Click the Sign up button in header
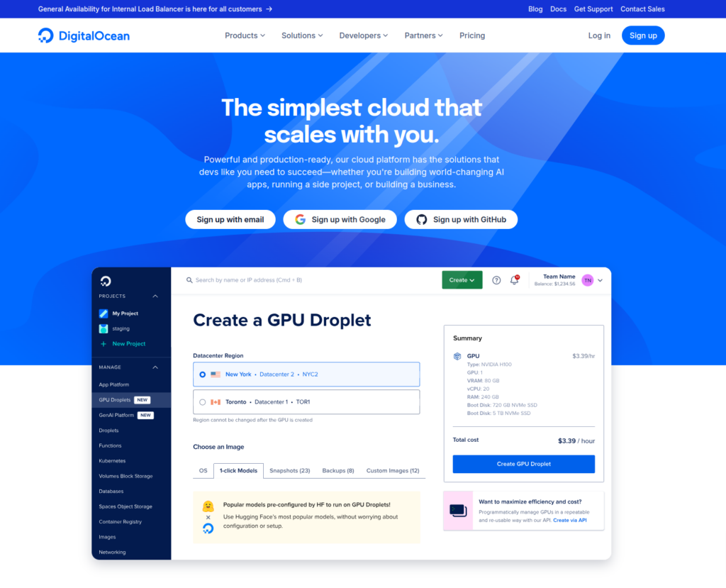 (x=643, y=35)
